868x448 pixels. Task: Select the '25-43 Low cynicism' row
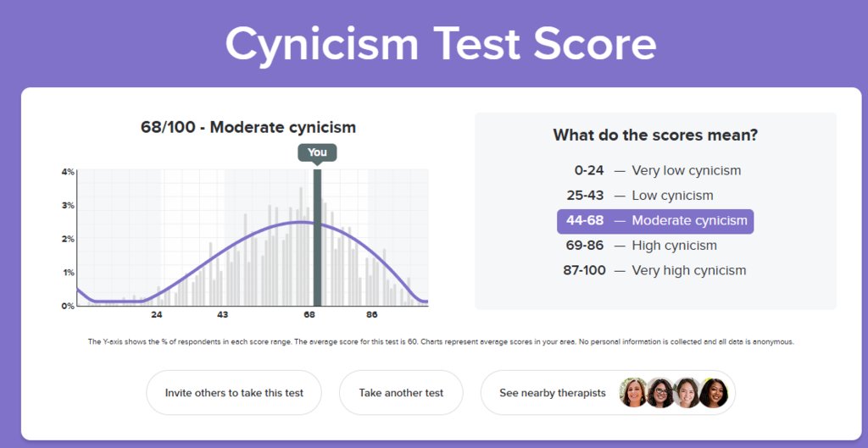click(640, 196)
